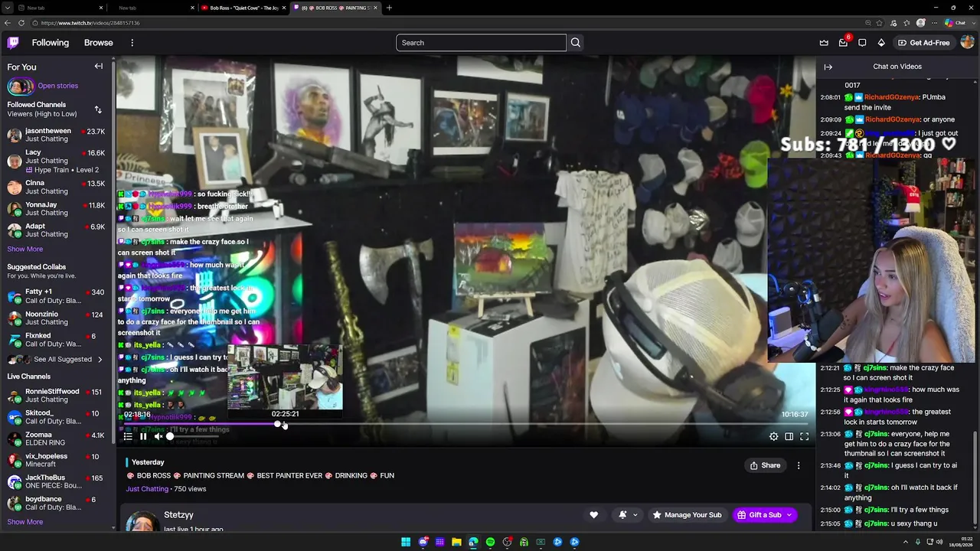
Task: Open the Just Chatting category link
Action: coord(147,489)
